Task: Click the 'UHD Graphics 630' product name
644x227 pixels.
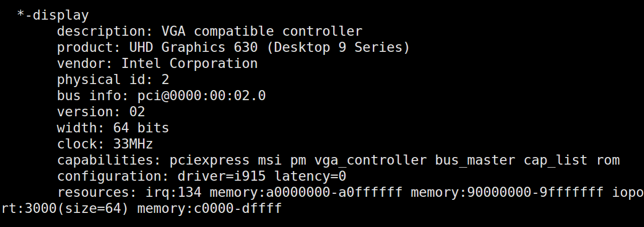Action: [x=193, y=47]
